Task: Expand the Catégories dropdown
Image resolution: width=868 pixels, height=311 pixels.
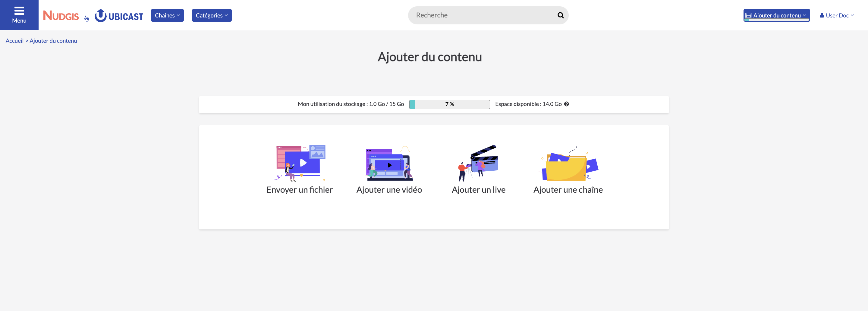Action: click(x=212, y=15)
